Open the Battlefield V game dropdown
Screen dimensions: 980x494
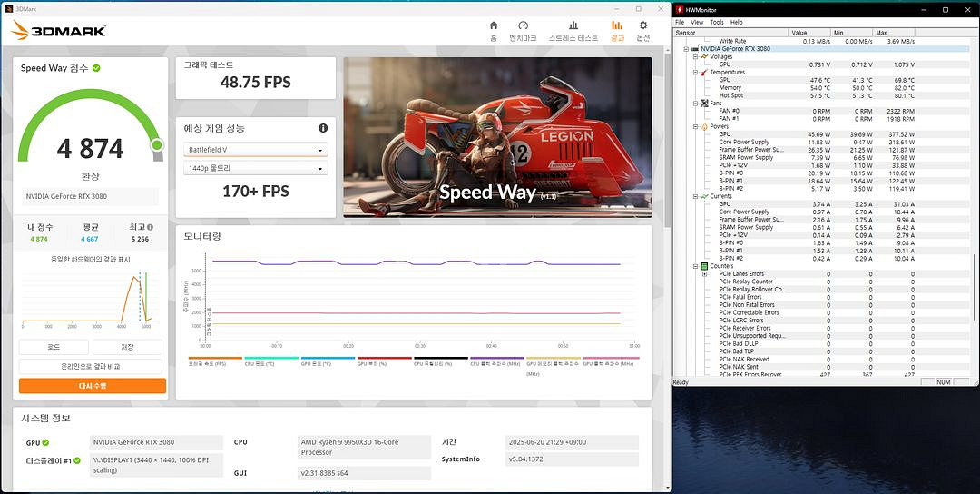point(256,150)
